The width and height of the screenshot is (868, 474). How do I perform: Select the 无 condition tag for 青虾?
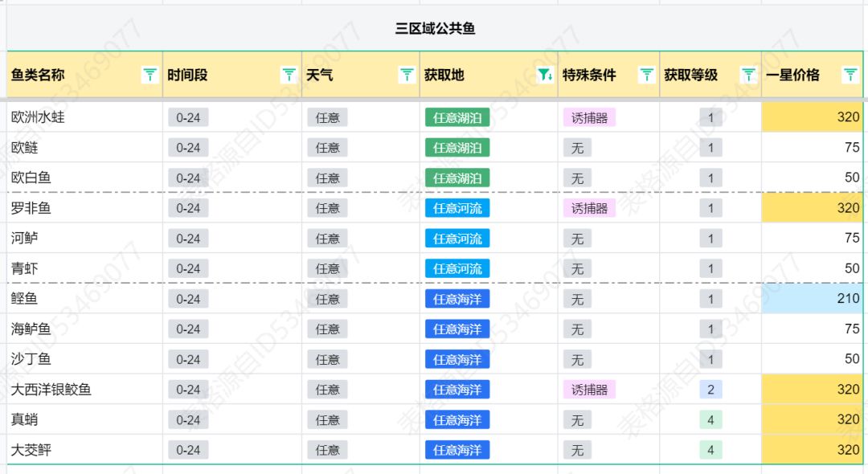[577, 269]
